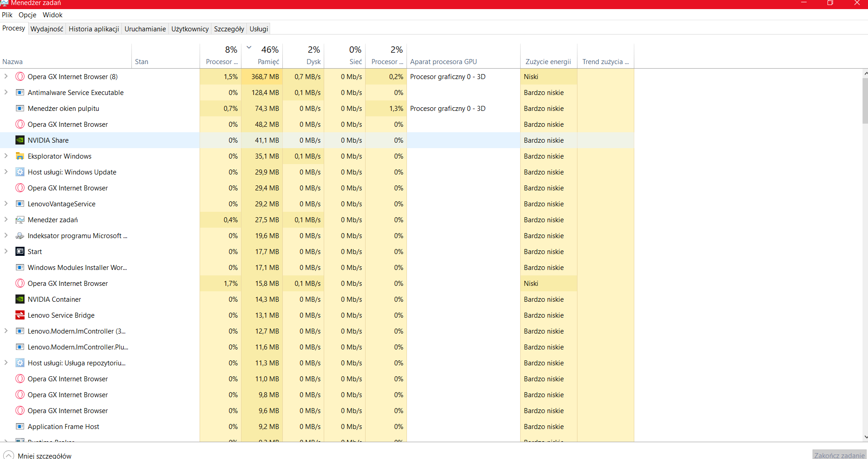This screenshot has width=868, height=459.
Task: Click the Lenovo Service Bridge icon
Action: click(20, 315)
